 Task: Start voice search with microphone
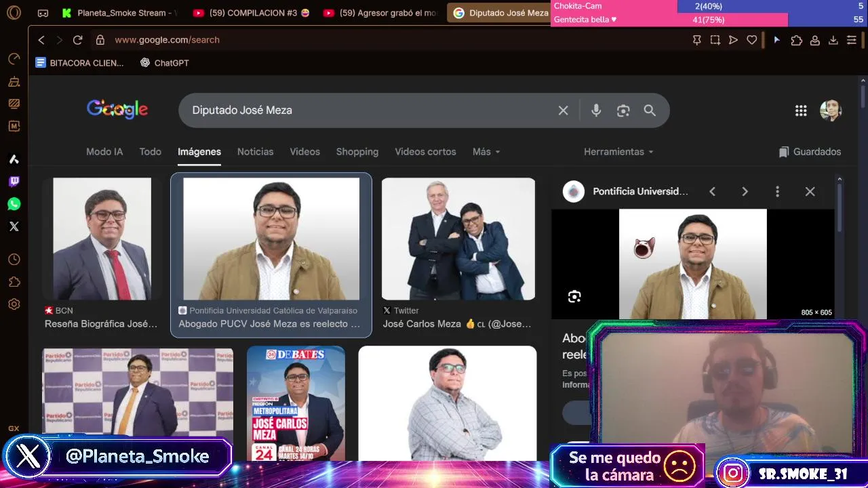[x=596, y=110]
